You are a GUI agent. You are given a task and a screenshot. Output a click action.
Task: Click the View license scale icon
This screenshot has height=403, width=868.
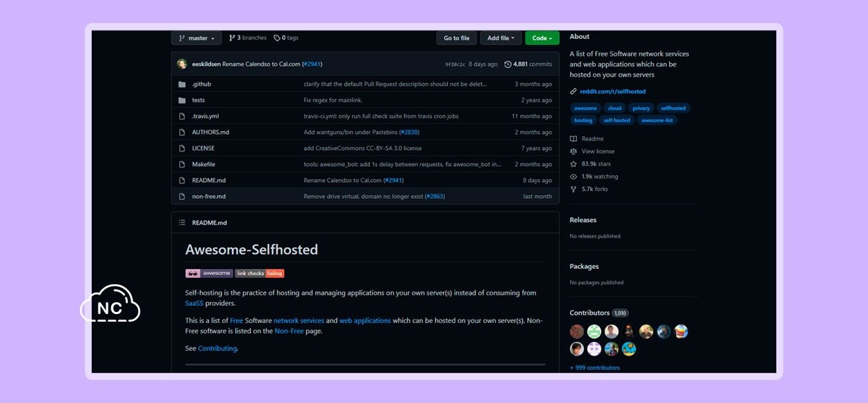tap(574, 151)
